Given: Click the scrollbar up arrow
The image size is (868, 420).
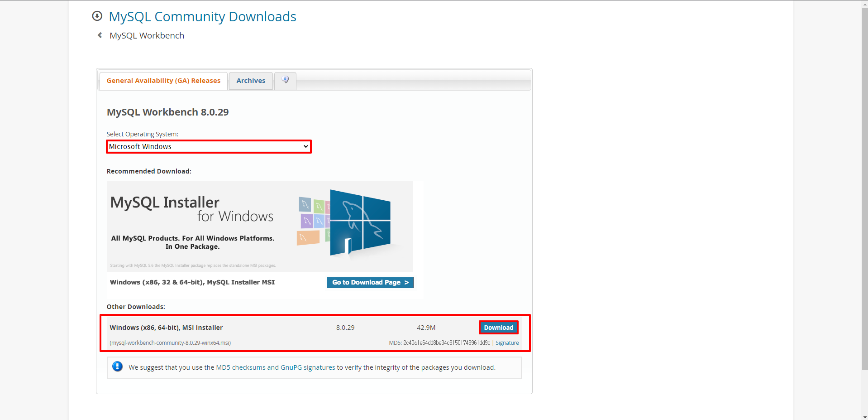Looking at the screenshot, I should pyautogui.click(x=864, y=4).
